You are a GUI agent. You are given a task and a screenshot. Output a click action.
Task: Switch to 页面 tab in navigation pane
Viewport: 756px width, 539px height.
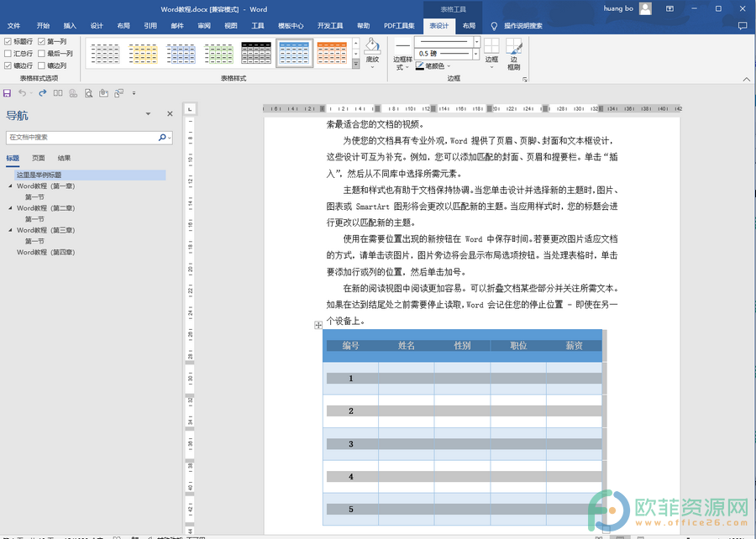pos(39,158)
